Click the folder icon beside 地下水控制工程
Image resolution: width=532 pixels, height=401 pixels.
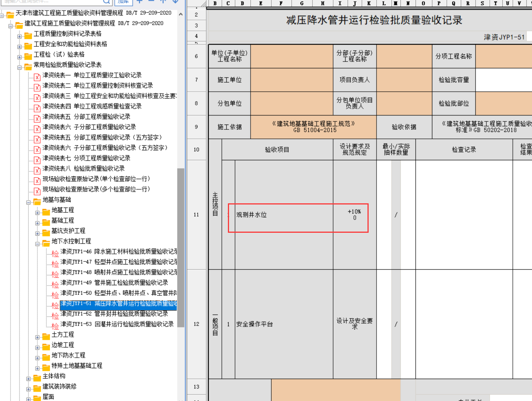point(46,243)
